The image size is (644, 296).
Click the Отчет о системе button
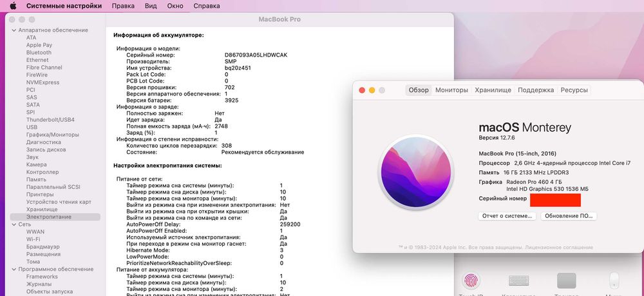507,216
